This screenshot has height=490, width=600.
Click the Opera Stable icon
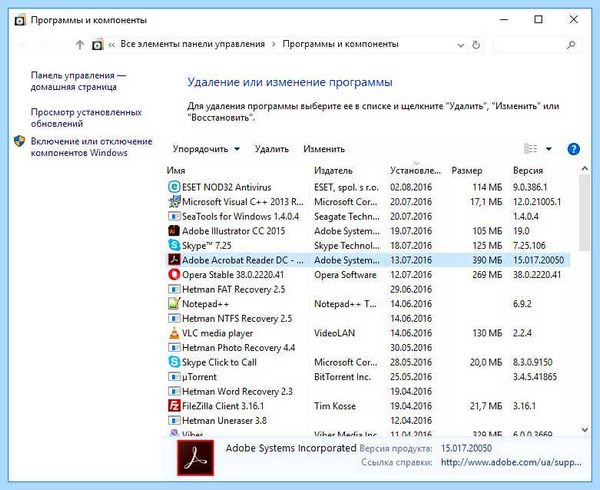point(174,275)
